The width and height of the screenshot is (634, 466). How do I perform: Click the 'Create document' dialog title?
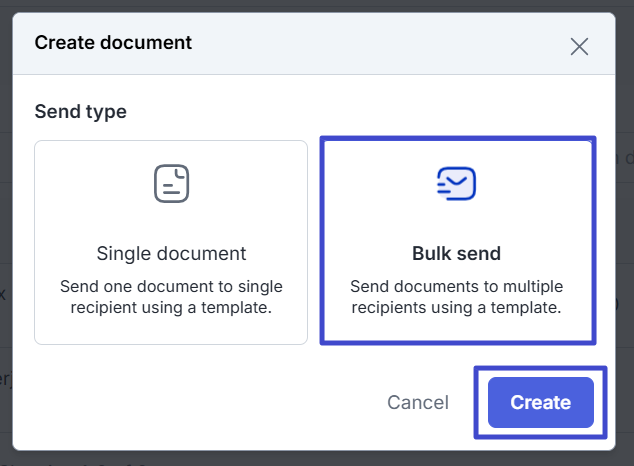click(113, 43)
